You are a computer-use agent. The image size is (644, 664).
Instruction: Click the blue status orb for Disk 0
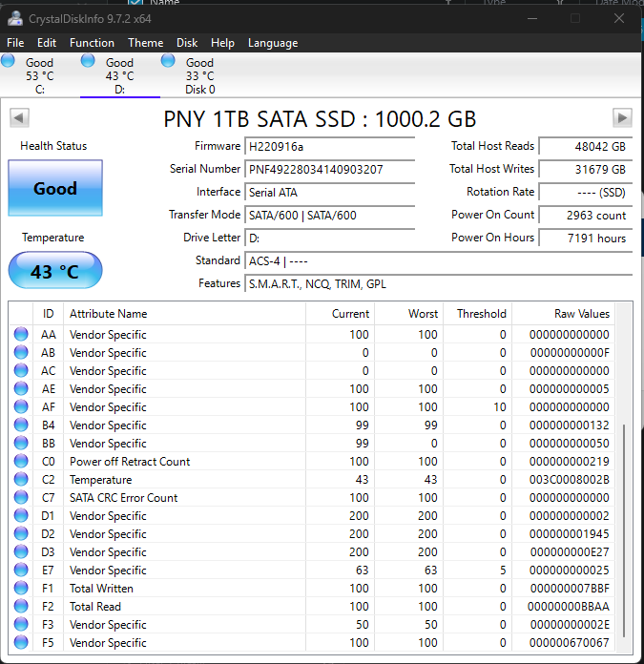click(168, 60)
